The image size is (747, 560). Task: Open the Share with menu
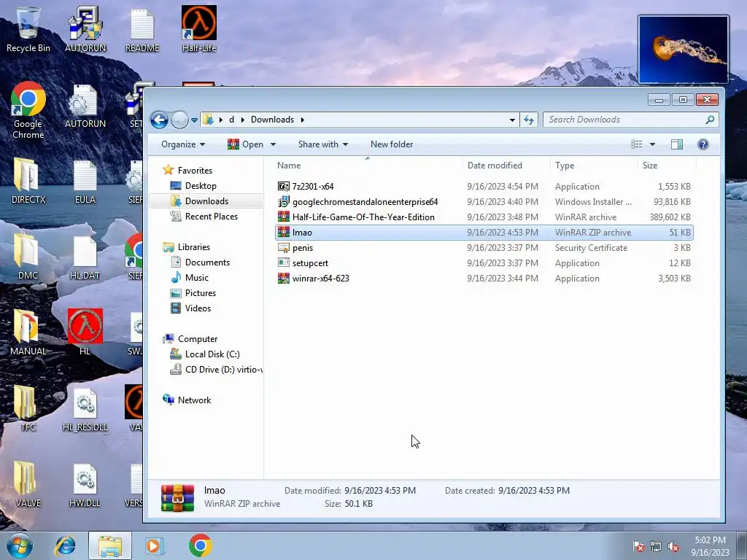(x=323, y=144)
